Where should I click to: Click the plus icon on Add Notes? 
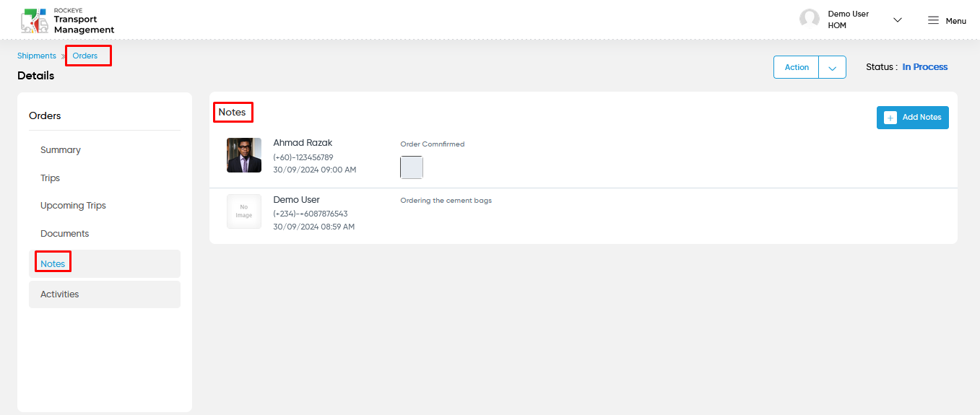[x=890, y=118]
